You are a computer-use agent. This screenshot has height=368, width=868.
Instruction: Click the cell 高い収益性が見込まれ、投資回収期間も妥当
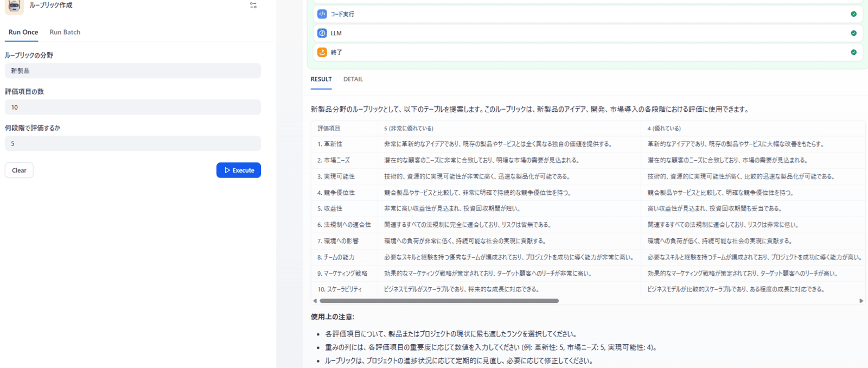point(714,209)
